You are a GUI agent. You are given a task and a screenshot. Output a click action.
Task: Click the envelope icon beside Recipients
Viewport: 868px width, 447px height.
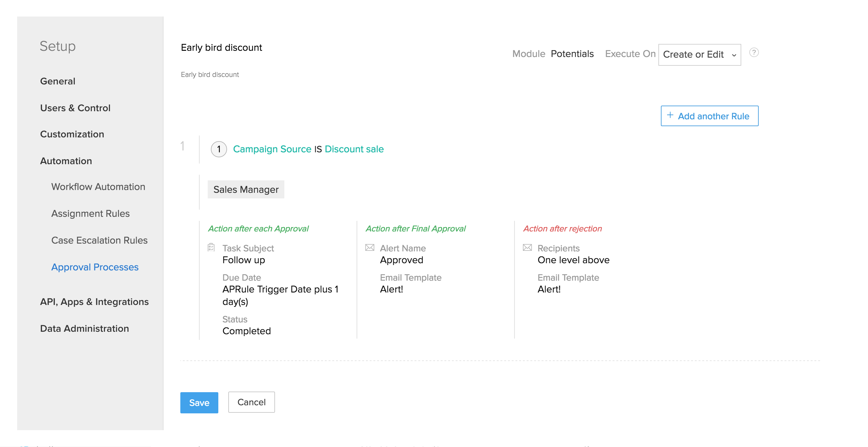tap(527, 247)
